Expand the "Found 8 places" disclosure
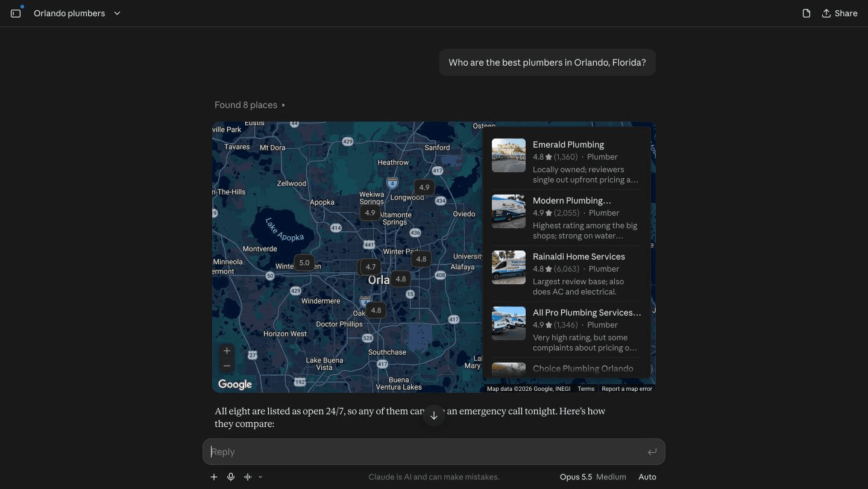Viewport: 868px width, 489px height. point(250,105)
